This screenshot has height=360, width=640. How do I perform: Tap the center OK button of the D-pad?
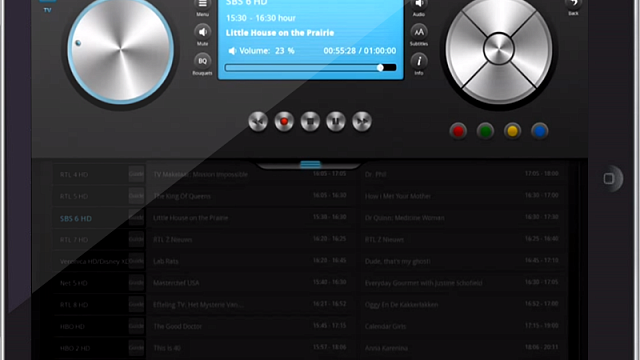(499, 49)
